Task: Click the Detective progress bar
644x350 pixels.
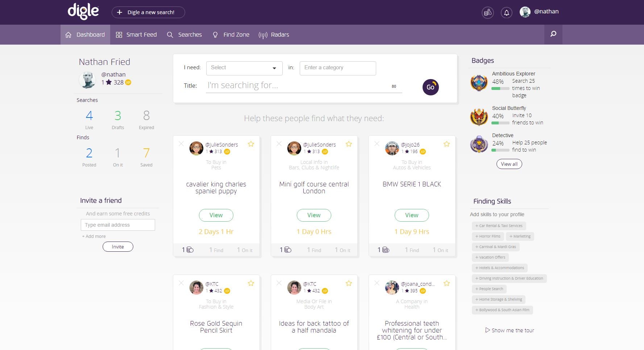Action: [500, 150]
